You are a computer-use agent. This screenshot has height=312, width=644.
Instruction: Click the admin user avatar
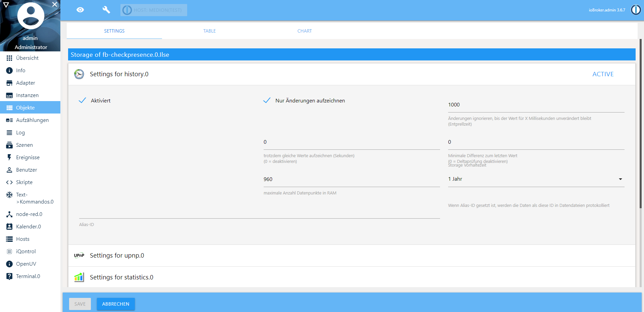[x=31, y=15]
